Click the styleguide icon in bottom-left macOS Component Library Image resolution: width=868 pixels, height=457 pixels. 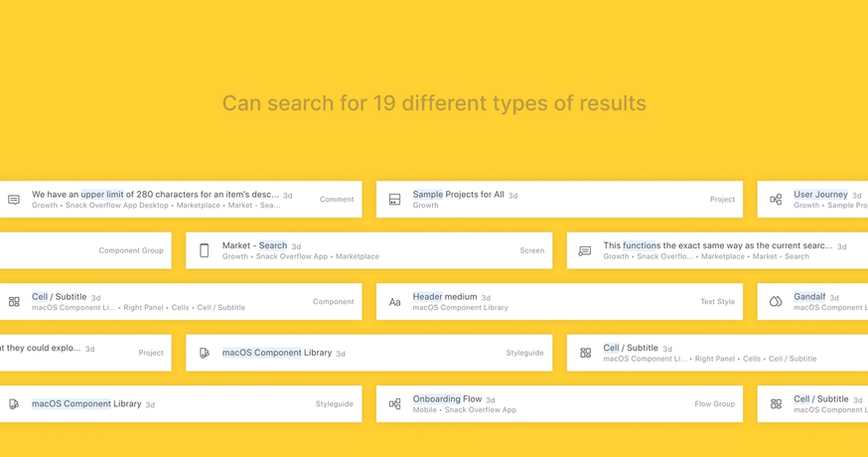(x=14, y=403)
